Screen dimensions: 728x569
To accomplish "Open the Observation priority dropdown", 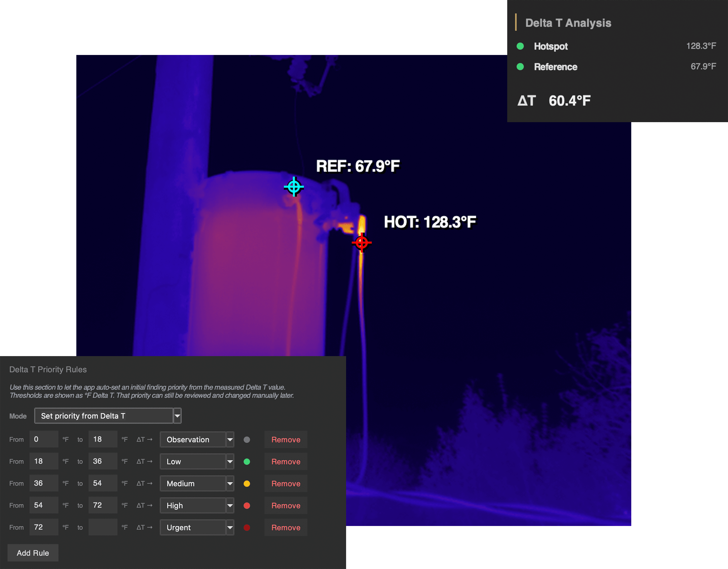I will (197, 439).
